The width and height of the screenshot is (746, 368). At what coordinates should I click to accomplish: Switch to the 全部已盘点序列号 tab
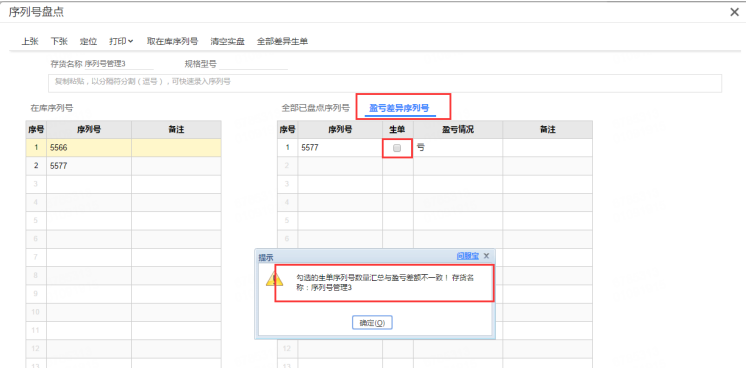coord(315,108)
